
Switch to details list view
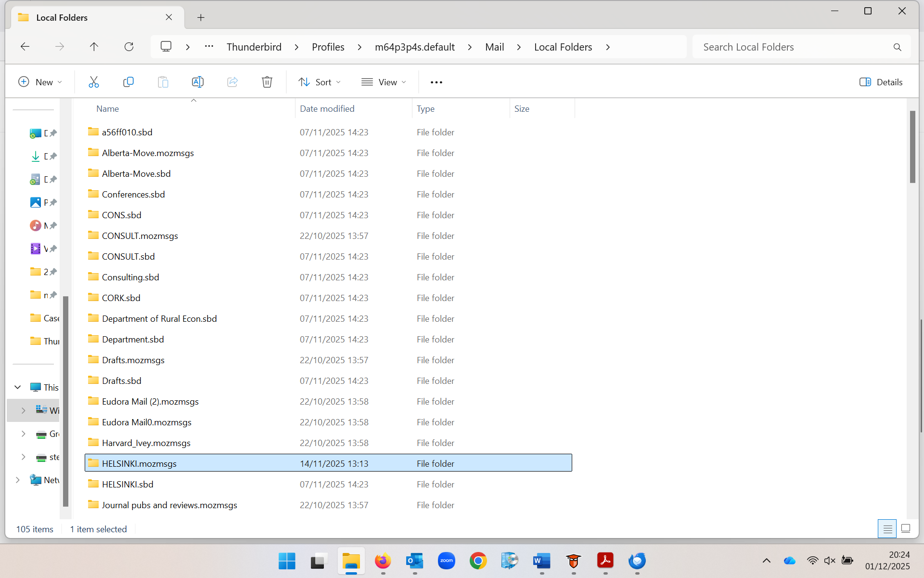pos(887,529)
